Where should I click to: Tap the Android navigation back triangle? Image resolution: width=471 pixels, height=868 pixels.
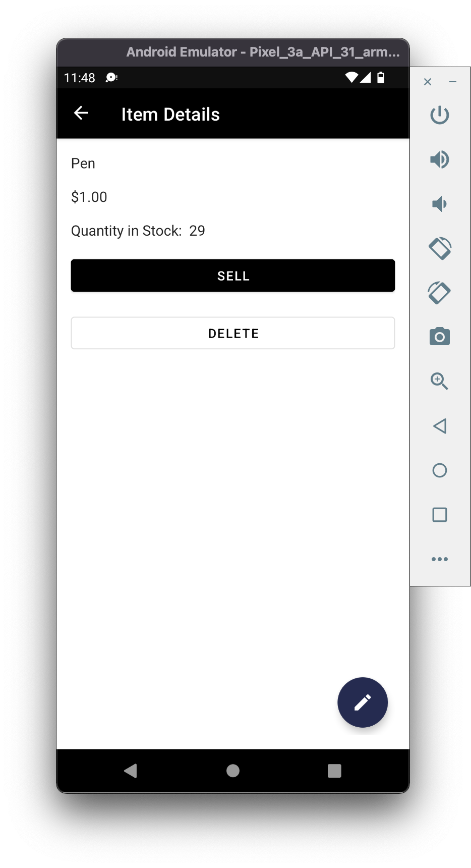click(x=131, y=771)
